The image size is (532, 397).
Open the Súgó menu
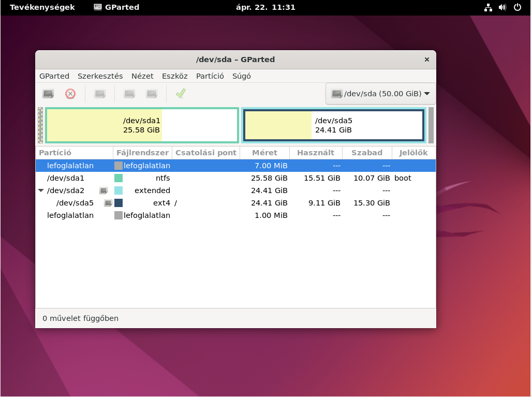[x=242, y=76]
